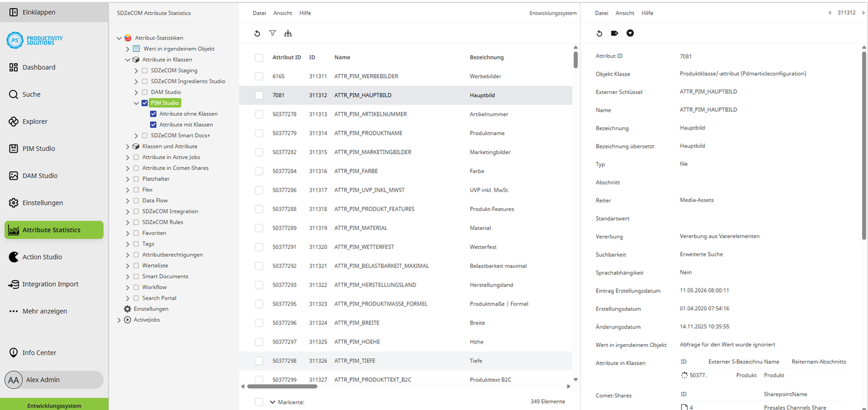868x410 pixels.
Task: Collapse Attribute in Klassen node
Action: pos(127,60)
